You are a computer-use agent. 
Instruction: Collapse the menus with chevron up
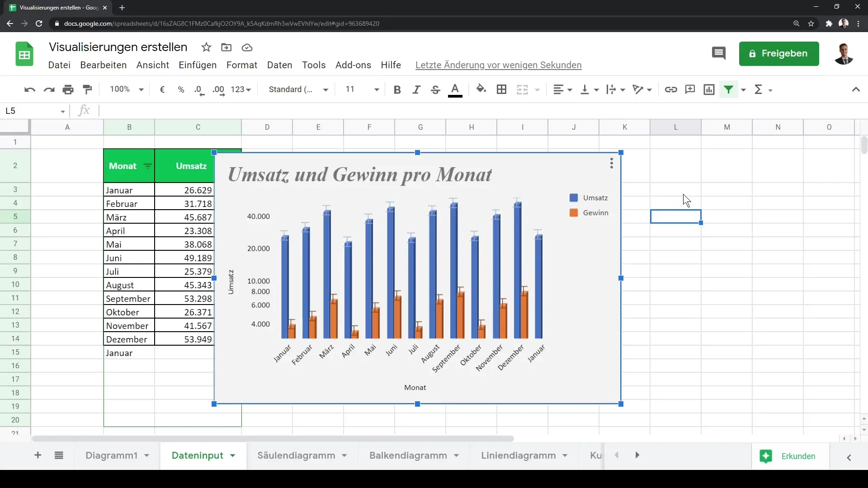point(856,89)
